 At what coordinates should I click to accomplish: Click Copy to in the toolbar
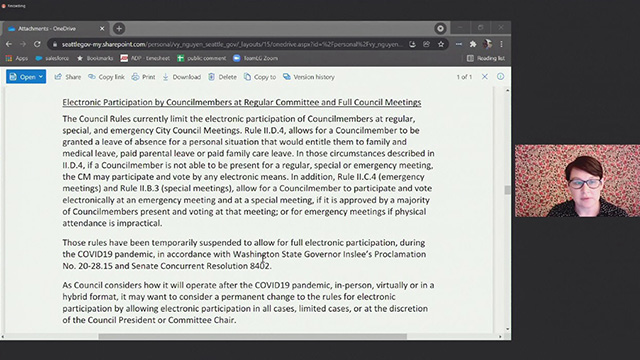[260, 77]
